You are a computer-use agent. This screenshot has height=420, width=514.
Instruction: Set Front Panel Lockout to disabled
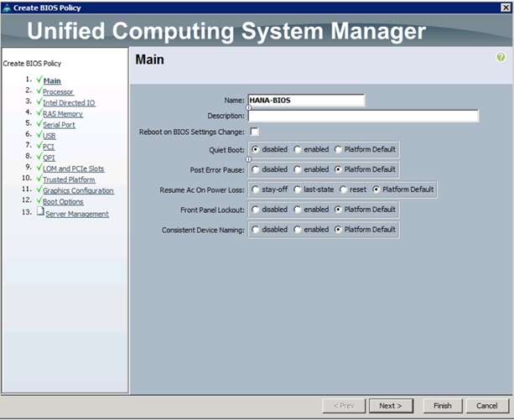tap(255, 210)
